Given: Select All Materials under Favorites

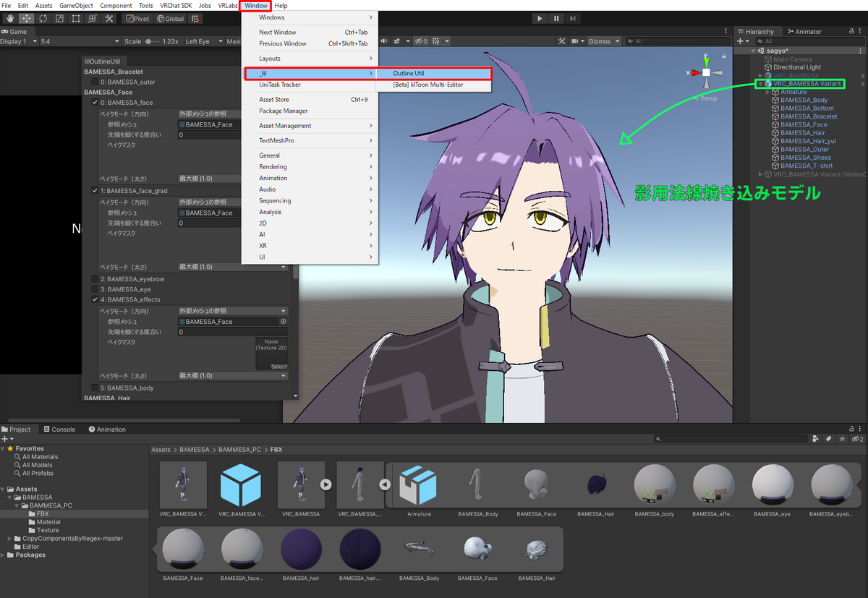Looking at the screenshot, I should [40, 457].
